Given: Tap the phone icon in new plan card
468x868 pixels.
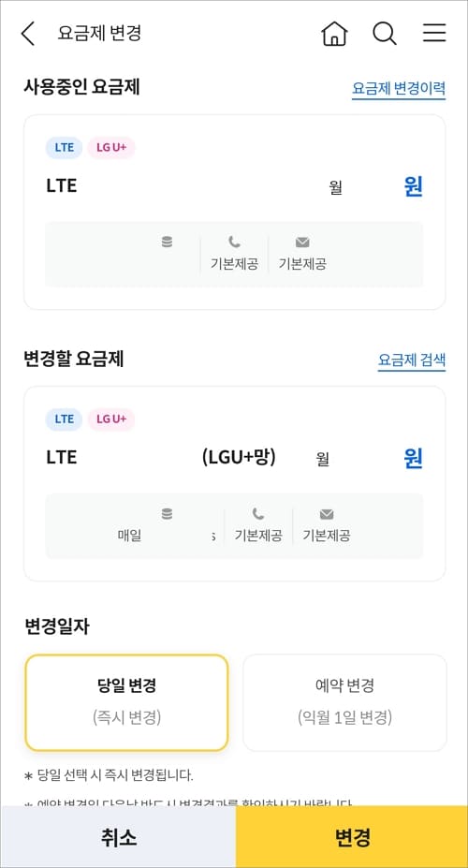Looking at the screenshot, I should (x=258, y=514).
